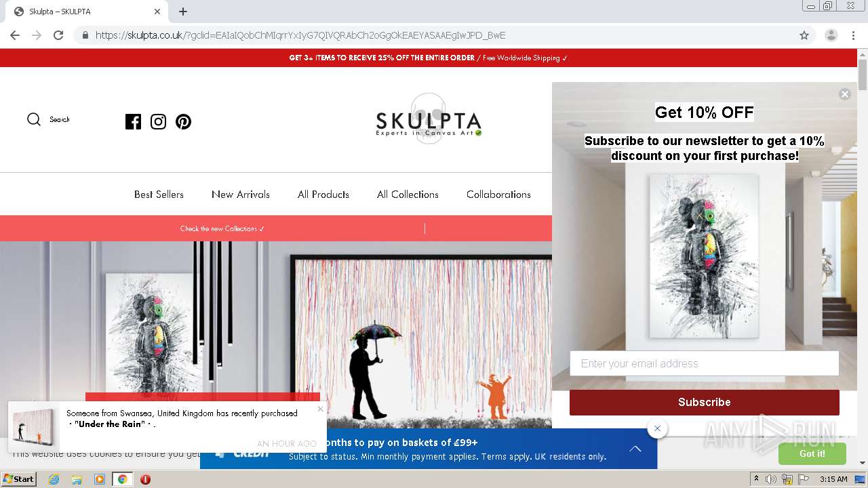Click the notification product thumbnail

(x=33, y=427)
